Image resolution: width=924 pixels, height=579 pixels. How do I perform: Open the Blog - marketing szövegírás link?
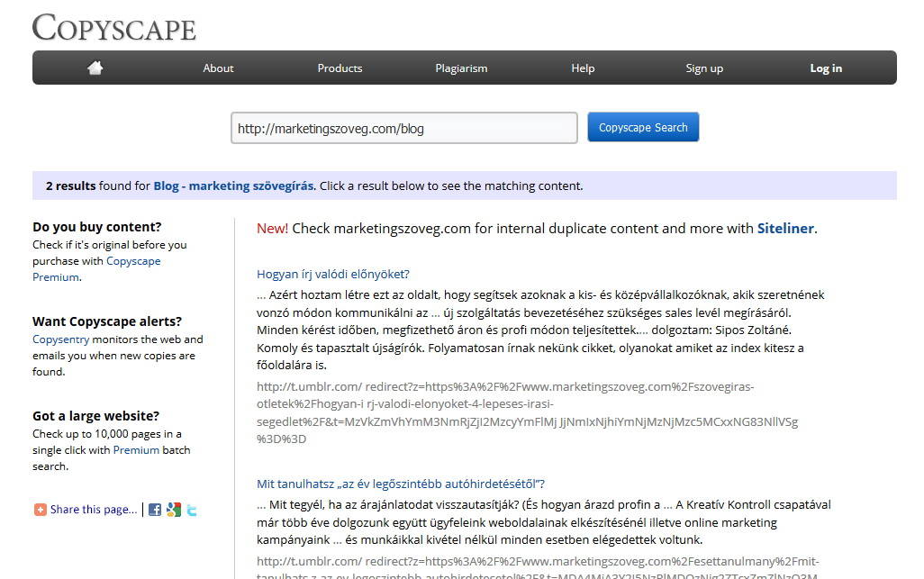tap(233, 186)
